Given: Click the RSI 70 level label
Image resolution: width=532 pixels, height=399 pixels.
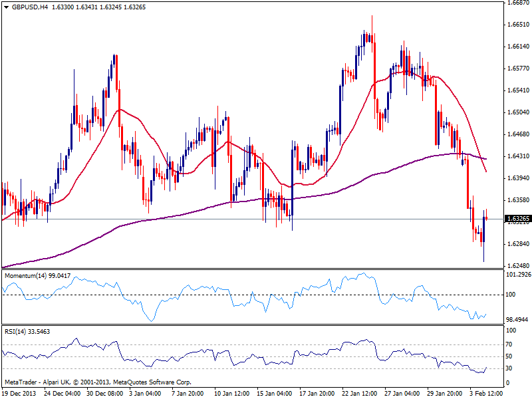Looking at the screenshot, I should (x=509, y=344).
